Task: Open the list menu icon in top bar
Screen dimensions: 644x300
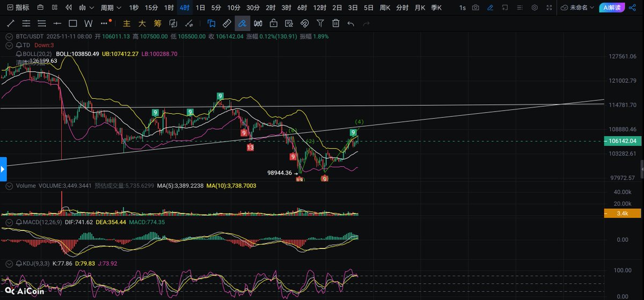Action: click(519, 8)
